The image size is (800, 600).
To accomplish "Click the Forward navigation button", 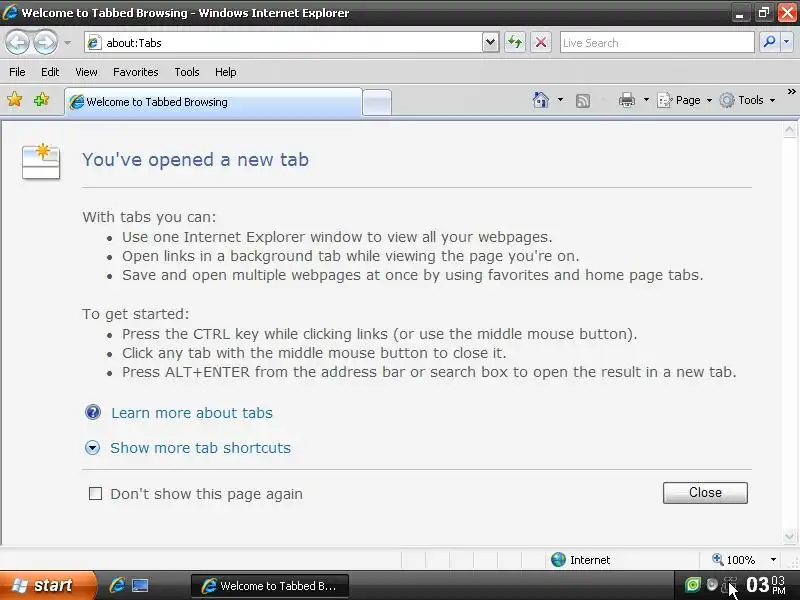I will 45,42.
